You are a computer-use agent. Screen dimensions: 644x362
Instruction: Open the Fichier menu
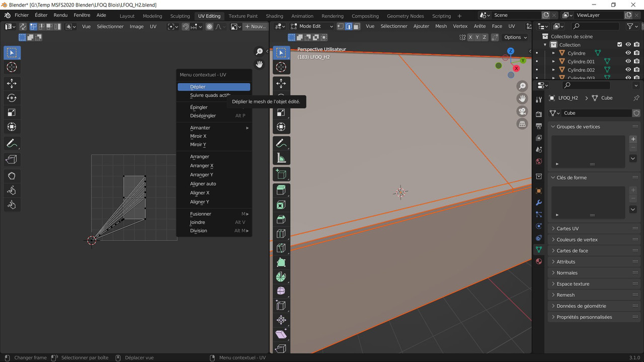point(22,15)
